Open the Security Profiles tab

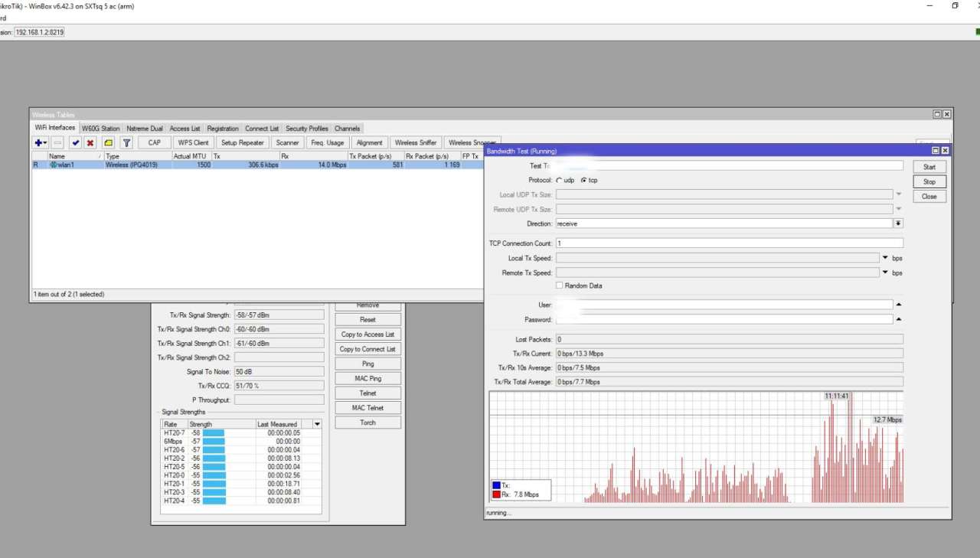click(306, 129)
